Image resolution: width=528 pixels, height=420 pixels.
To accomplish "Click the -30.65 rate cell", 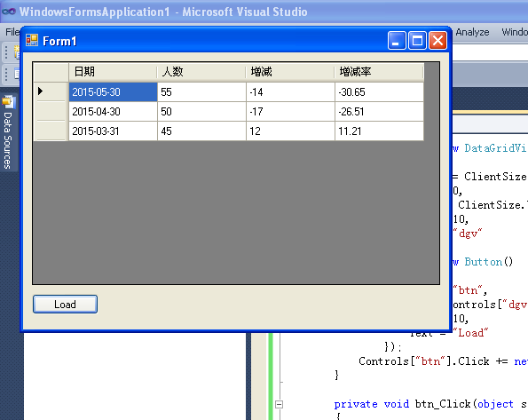I will point(379,91).
